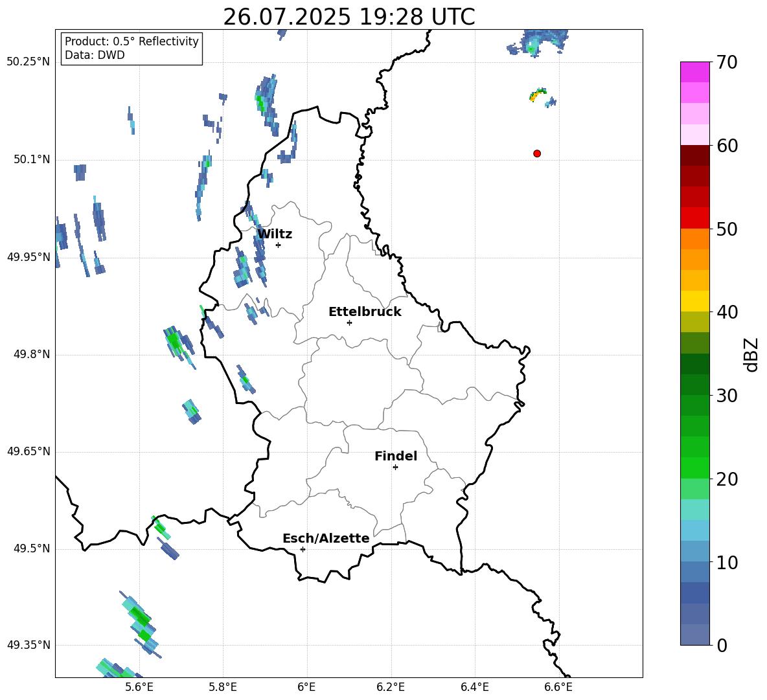Image resolution: width=767 pixels, height=700 pixels.
Task: Click the red dot marker on the map
Action: coord(537,153)
